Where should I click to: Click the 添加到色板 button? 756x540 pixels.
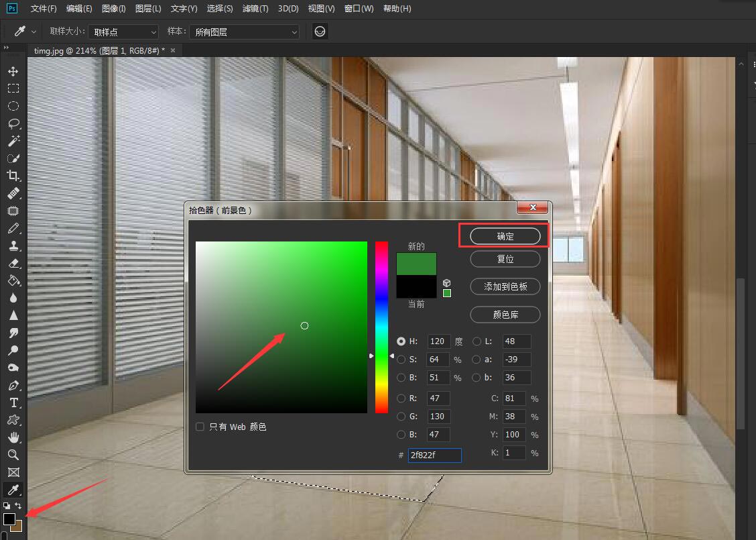[x=505, y=286]
